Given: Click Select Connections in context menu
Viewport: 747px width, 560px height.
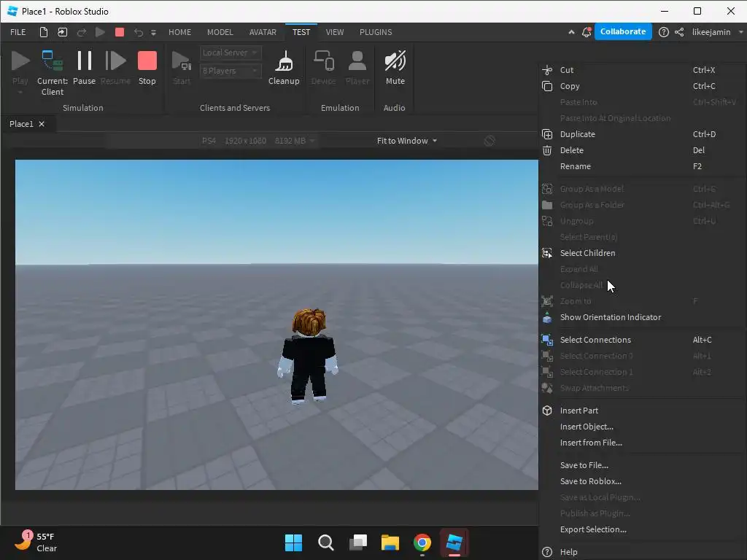Looking at the screenshot, I should point(643,340).
